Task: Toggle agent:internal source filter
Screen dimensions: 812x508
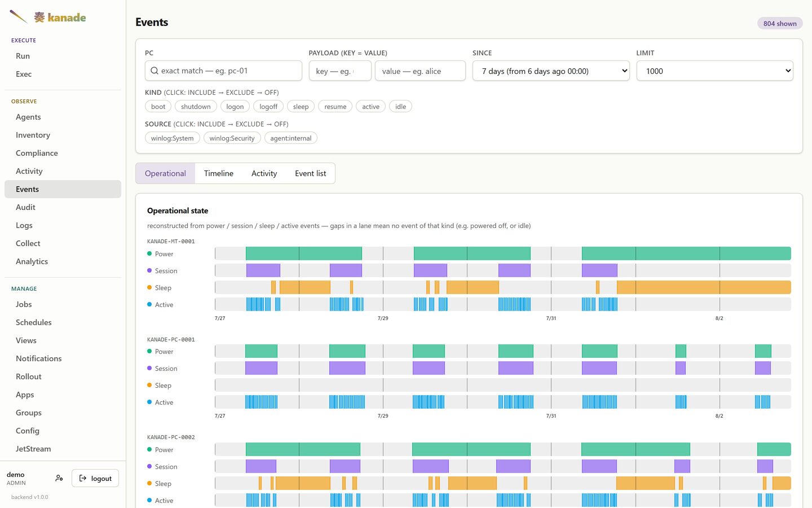Action: coord(291,138)
